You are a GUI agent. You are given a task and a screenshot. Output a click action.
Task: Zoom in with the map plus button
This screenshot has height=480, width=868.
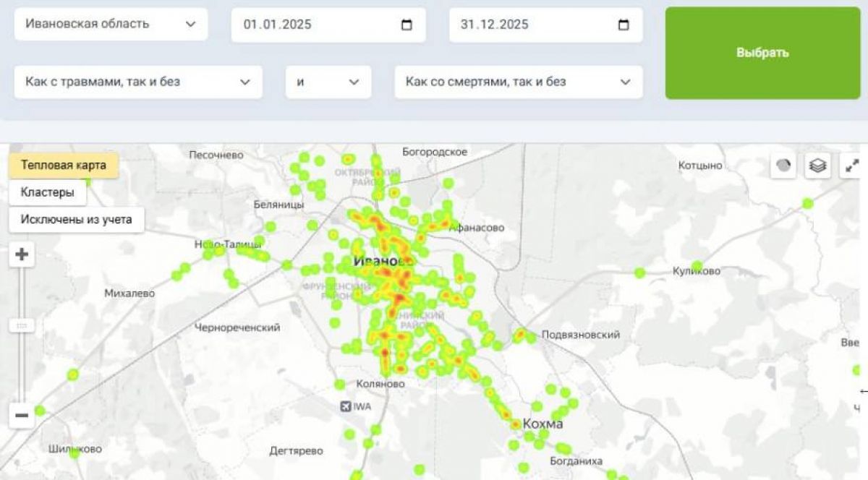[22, 254]
